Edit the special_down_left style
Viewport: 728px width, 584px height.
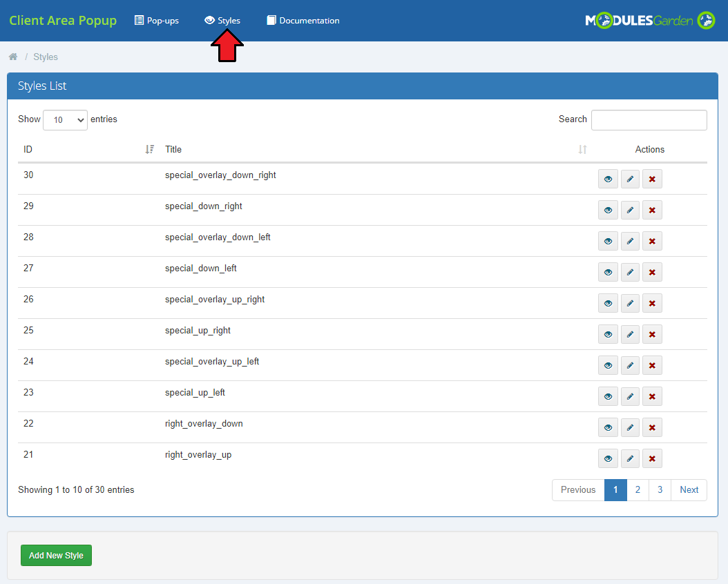[630, 272]
